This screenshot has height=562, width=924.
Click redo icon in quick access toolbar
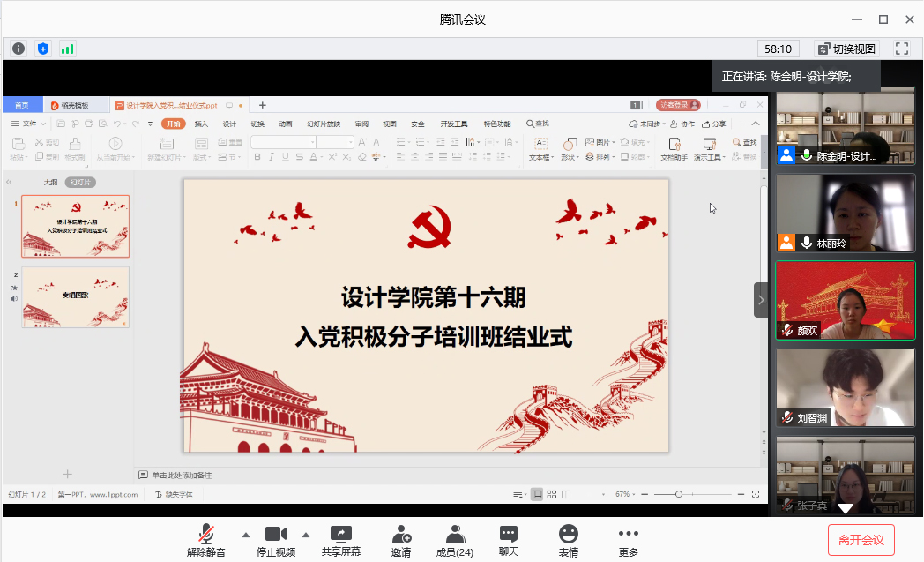(136, 124)
